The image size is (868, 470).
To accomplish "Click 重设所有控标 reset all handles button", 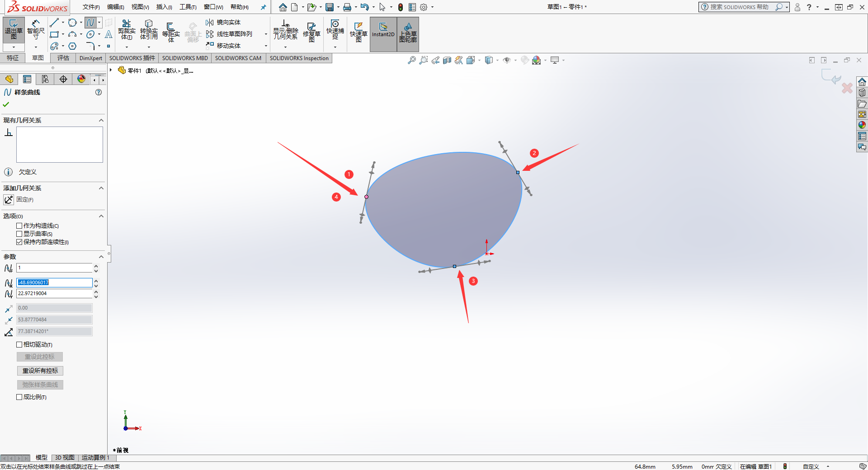I will (x=40, y=371).
